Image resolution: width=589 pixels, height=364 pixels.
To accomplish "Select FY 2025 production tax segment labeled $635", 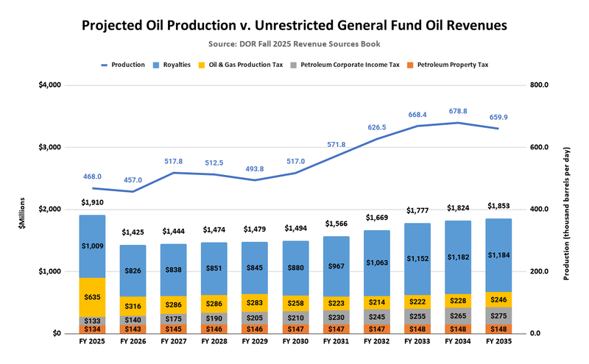I will click(92, 297).
